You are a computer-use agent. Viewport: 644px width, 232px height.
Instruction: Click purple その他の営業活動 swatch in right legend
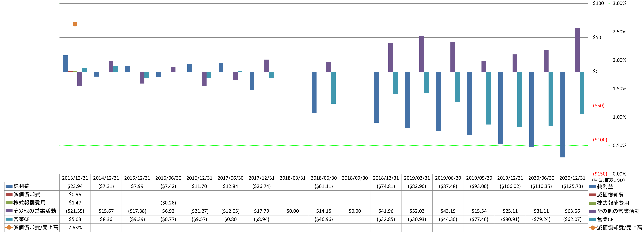tap(593, 211)
